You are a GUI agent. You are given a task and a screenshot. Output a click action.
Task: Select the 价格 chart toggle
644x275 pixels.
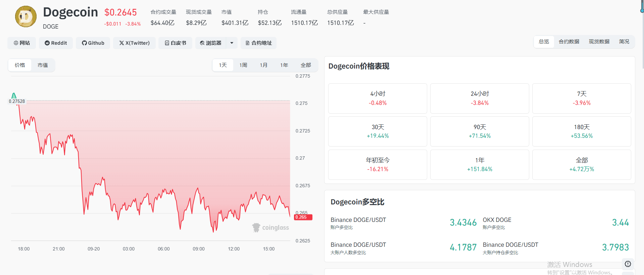click(x=20, y=65)
